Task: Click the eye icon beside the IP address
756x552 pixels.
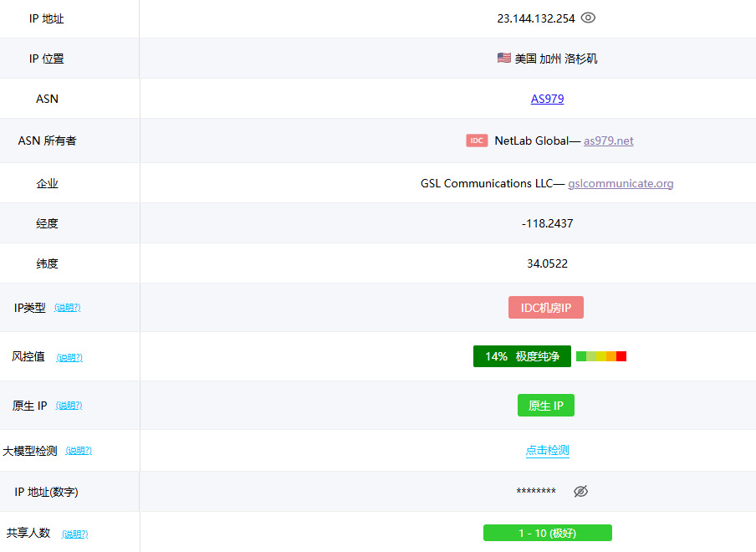Action: pyautogui.click(x=588, y=18)
